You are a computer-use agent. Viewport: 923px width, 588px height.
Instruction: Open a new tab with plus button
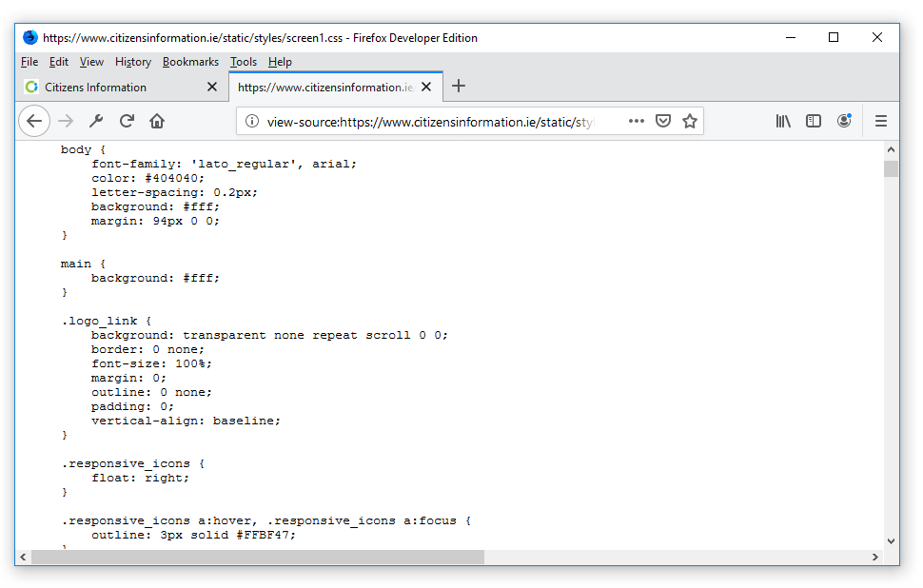coord(459,87)
